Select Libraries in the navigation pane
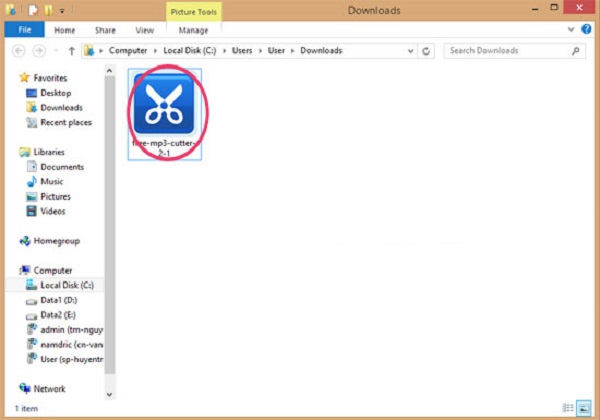Image resolution: width=600 pixels, height=420 pixels. [49, 152]
